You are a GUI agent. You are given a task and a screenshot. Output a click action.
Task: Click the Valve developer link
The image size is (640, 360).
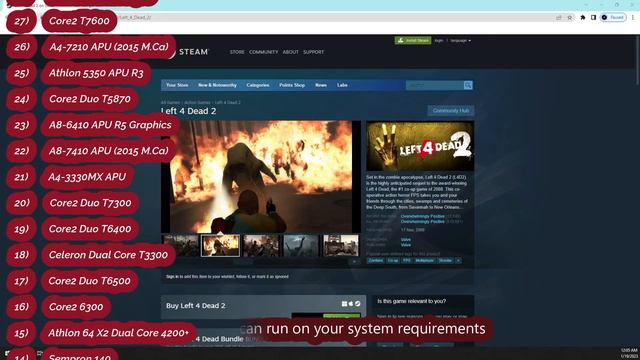(x=406, y=240)
